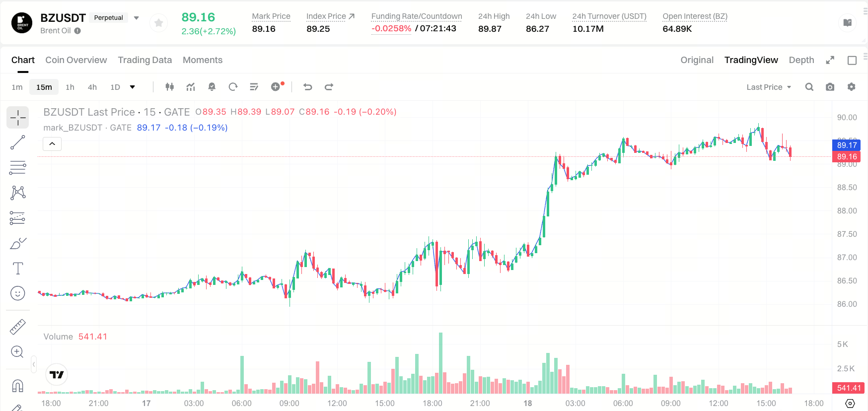Viewport: 868px width, 411px height.
Task: Create a price alert with the bell icon
Action: tap(212, 87)
